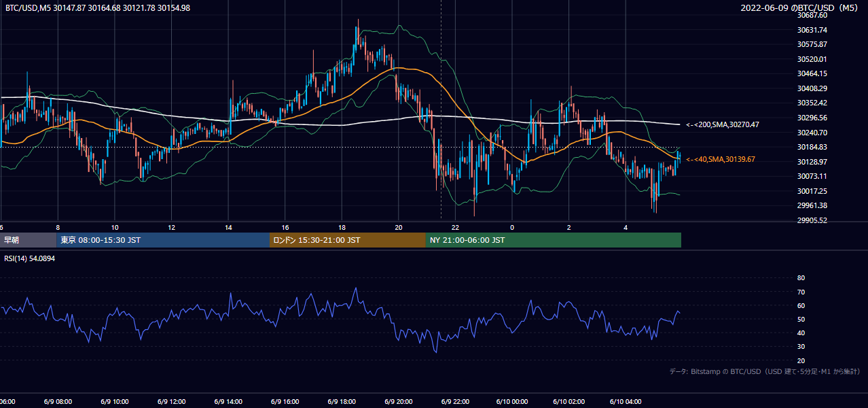Image resolution: width=868 pixels, height=408 pixels.
Task: Click price axis value 30128.97
Action: coord(812,162)
